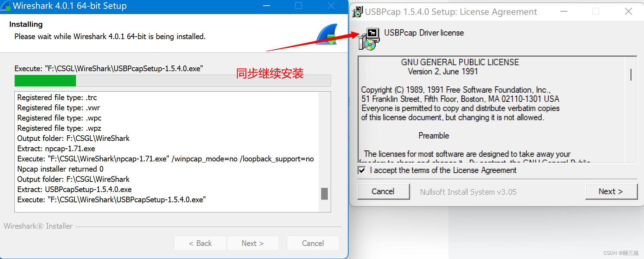Click '51 Franklin Street' address line

click(460, 99)
